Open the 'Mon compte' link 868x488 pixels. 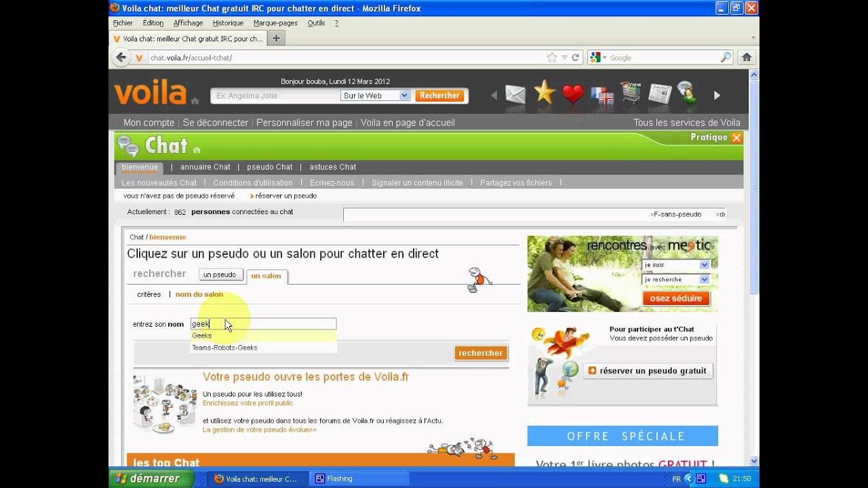pyautogui.click(x=149, y=123)
